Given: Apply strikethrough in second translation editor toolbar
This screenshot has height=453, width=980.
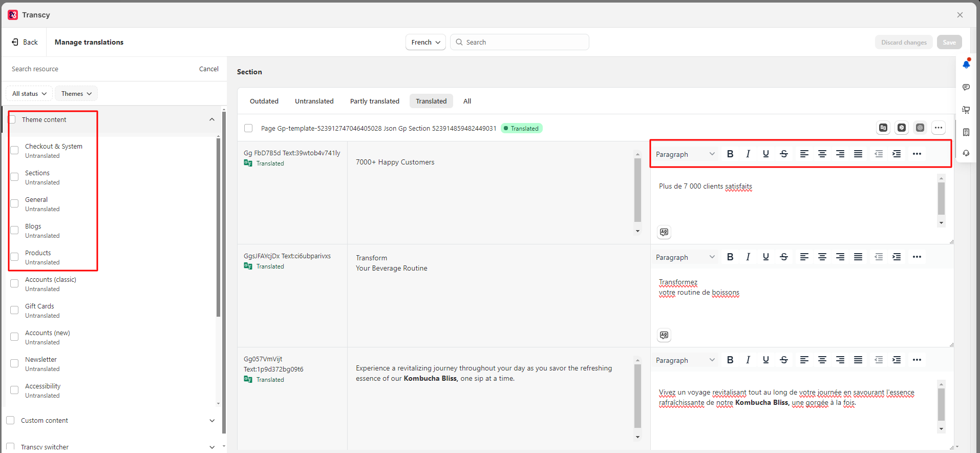Looking at the screenshot, I should [784, 257].
